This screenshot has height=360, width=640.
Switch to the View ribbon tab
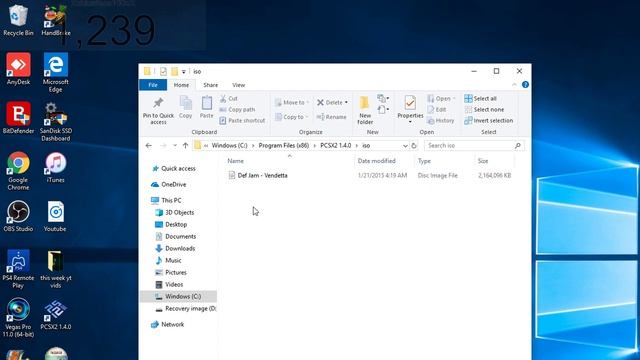click(239, 85)
